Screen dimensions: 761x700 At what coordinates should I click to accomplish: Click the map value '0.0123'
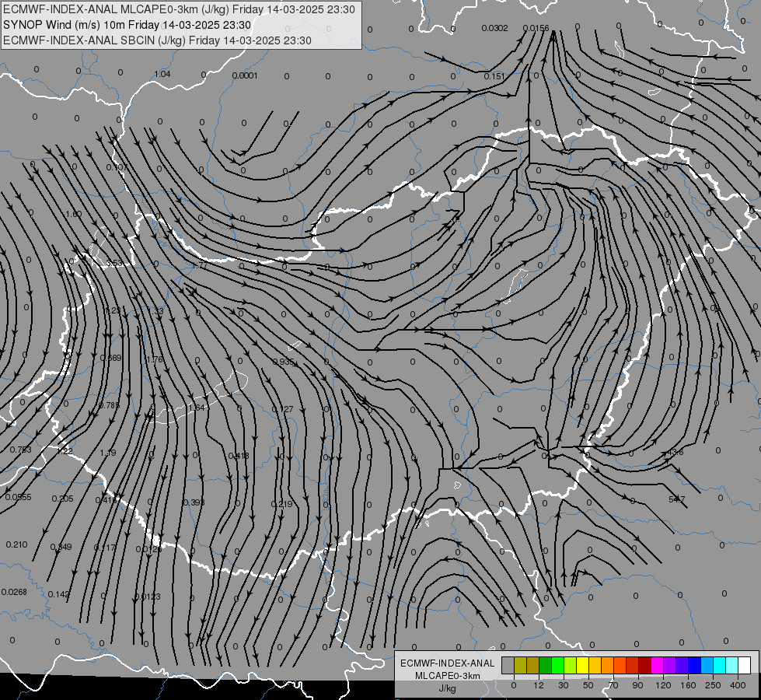147,597
